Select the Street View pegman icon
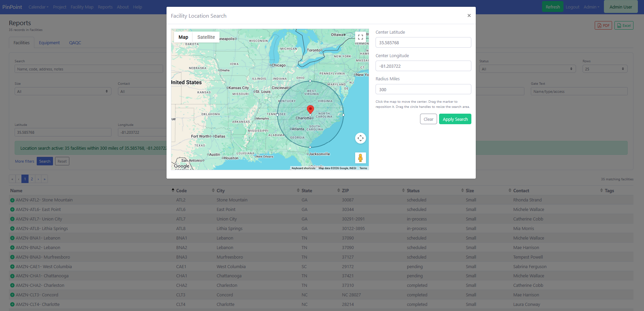 click(361, 158)
